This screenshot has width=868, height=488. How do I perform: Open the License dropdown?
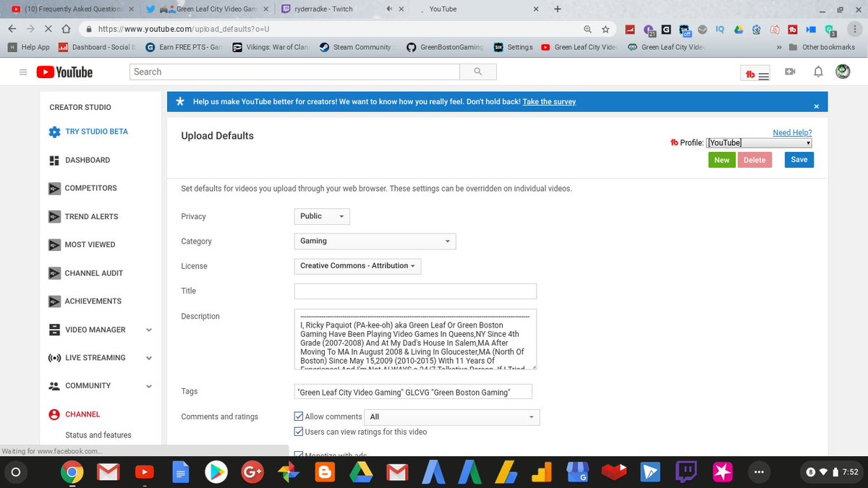point(357,266)
